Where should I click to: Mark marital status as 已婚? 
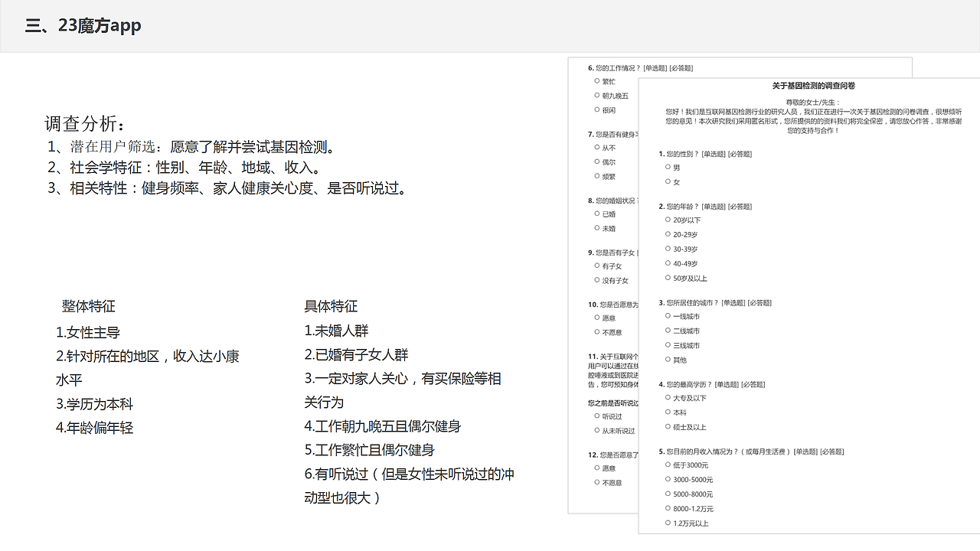[597, 214]
